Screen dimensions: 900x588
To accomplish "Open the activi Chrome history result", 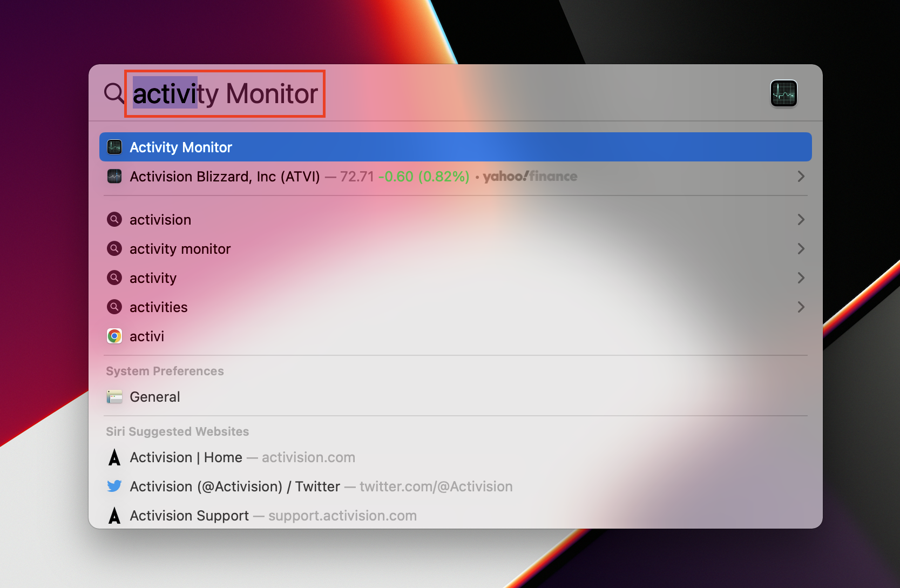I will (456, 336).
